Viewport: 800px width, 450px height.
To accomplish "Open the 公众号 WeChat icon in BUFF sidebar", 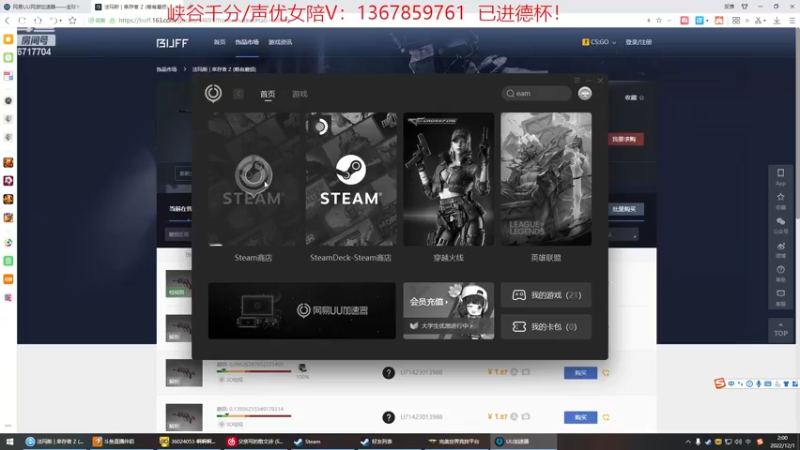I will click(780, 224).
